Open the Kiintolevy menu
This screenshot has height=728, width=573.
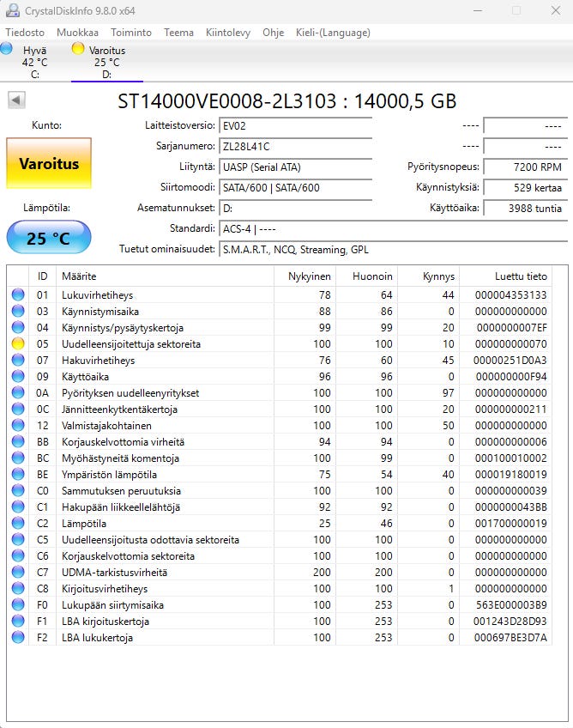(228, 33)
